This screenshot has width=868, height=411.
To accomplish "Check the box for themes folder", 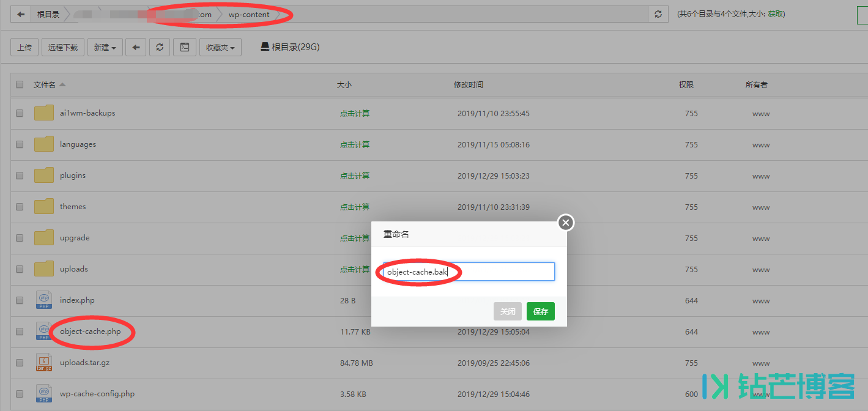I will (20, 207).
